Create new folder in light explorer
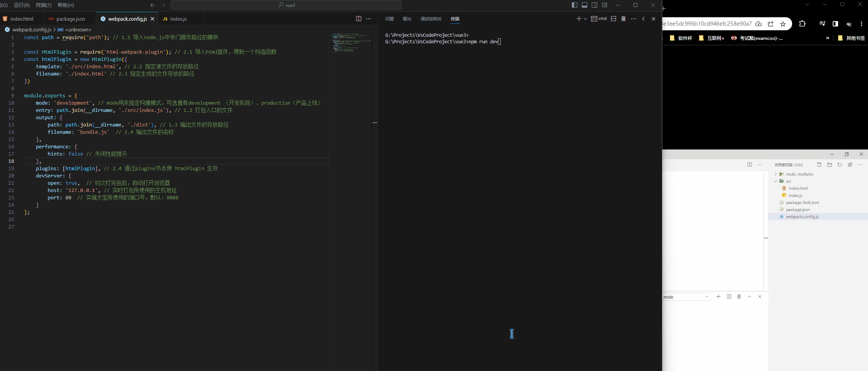Viewport: 868px width, 371px height. [x=829, y=165]
